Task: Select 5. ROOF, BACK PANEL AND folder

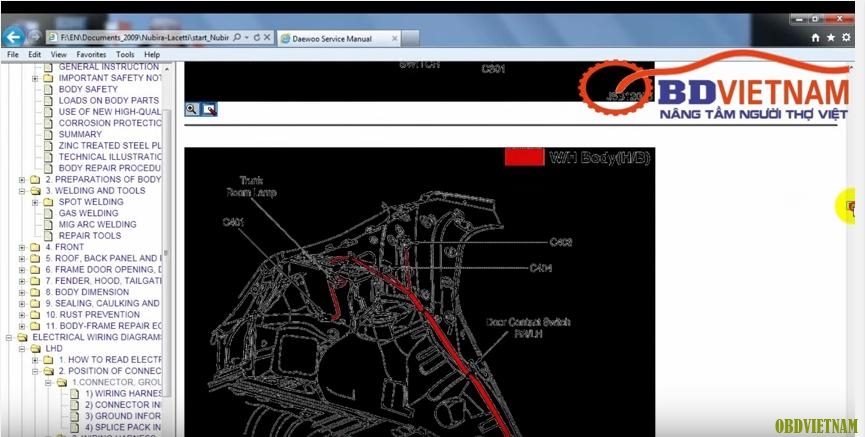Action: coord(103,258)
